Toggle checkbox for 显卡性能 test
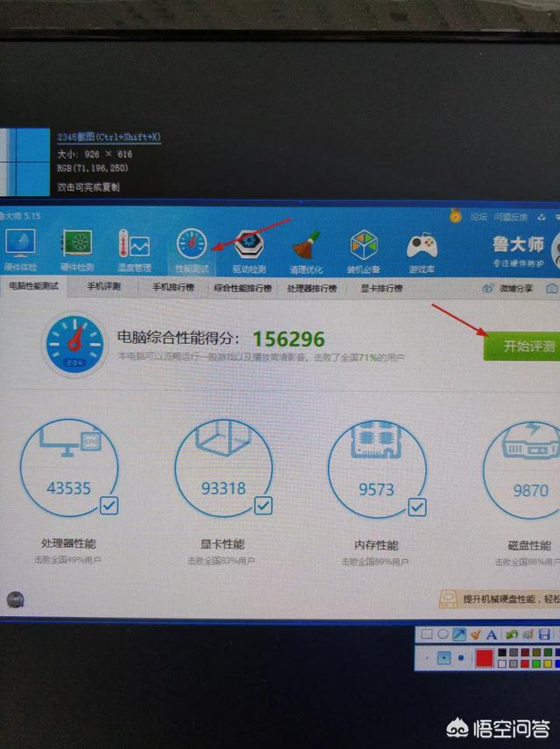Image resolution: width=560 pixels, height=749 pixels. tap(263, 506)
